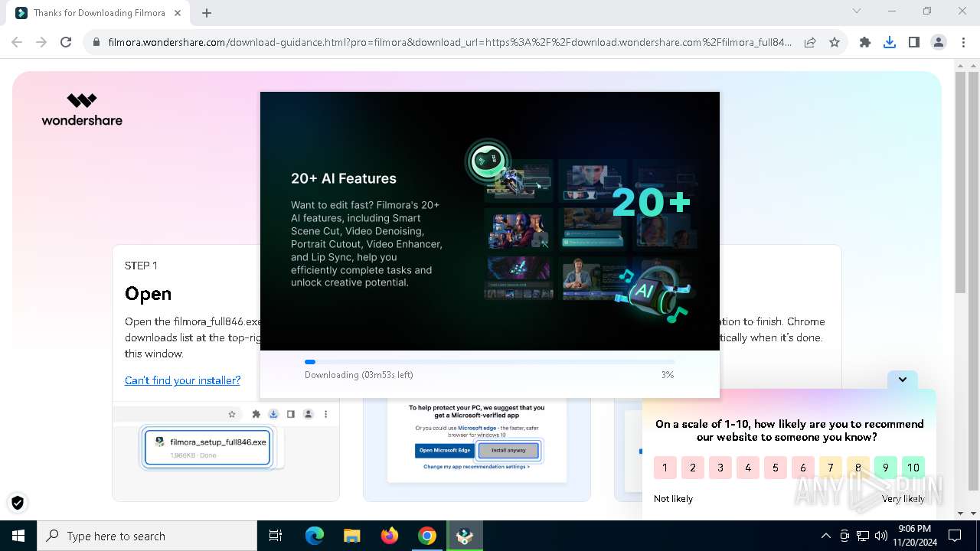
Task: Click Open Microsoft Edge button in illustration
Action: coord(445,450)
